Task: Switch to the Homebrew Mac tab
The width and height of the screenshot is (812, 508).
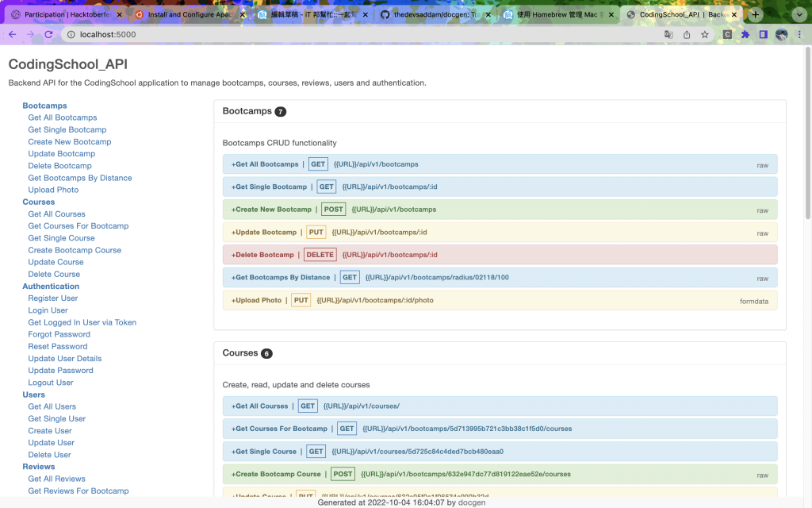Action: (559, 14)
